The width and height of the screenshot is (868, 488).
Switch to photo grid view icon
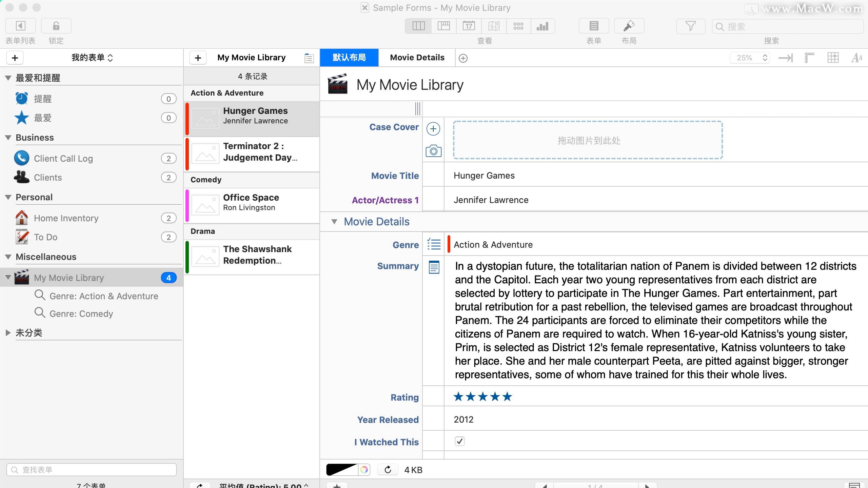518,26
